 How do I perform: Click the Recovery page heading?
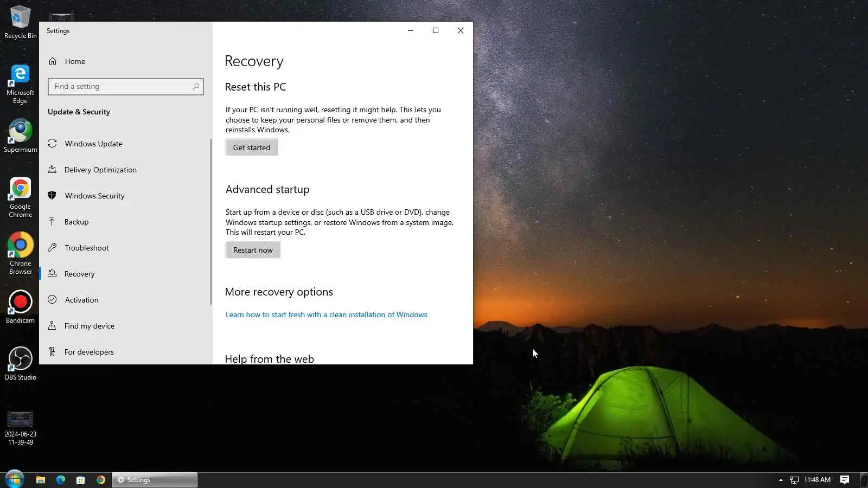(x=254, y=61)
